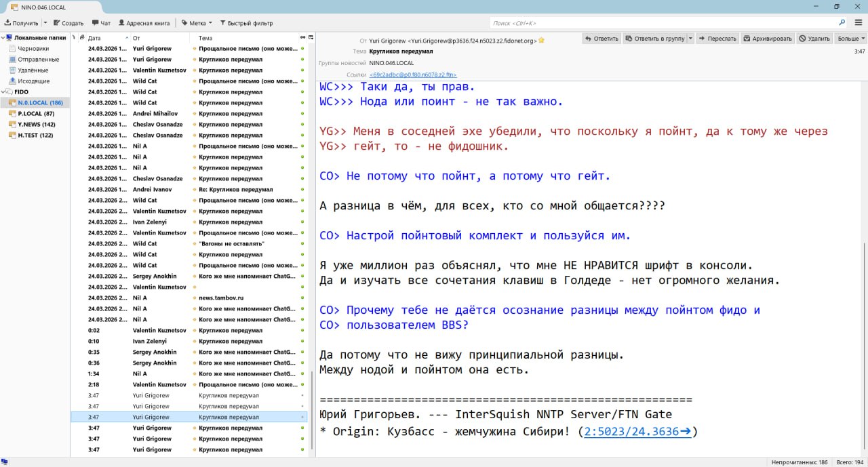Click the Ответить reply button
The width and height of the screenshot is (868, 467).
(x=601, y=39)
